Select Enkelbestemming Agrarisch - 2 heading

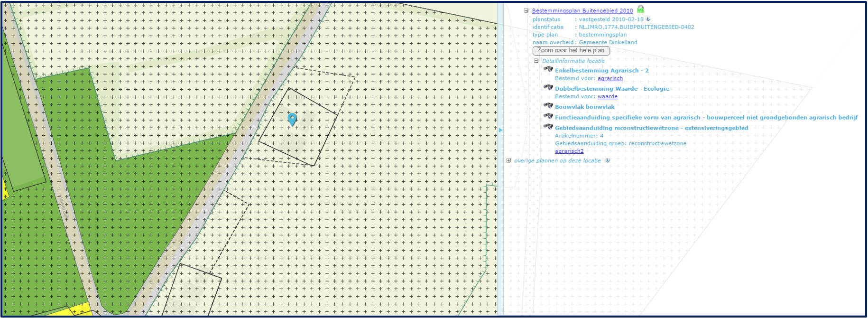tap(602, 70)
